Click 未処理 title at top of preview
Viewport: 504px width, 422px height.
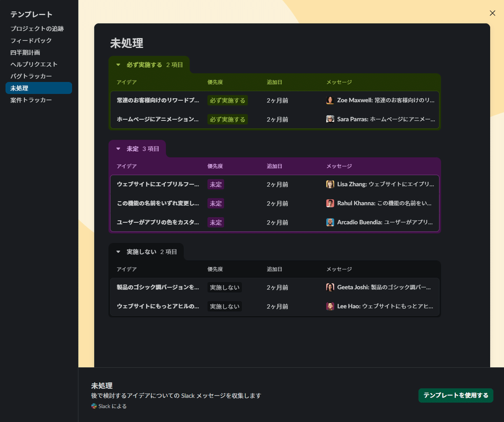[x=127, y=43]
